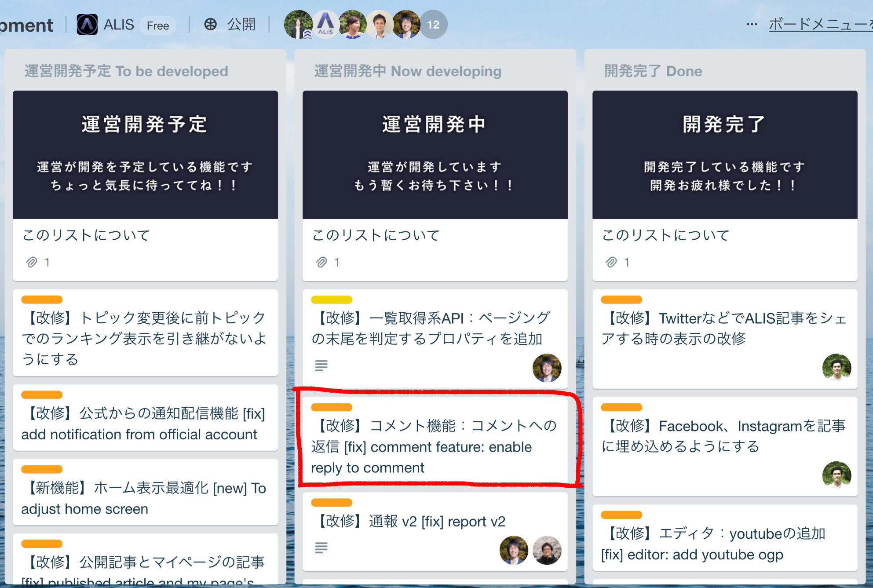Image resolution: width=873 pixels, height=588 pixels.
Task: Click the yellow label on 一覧取得系API card
Action: 331,300
